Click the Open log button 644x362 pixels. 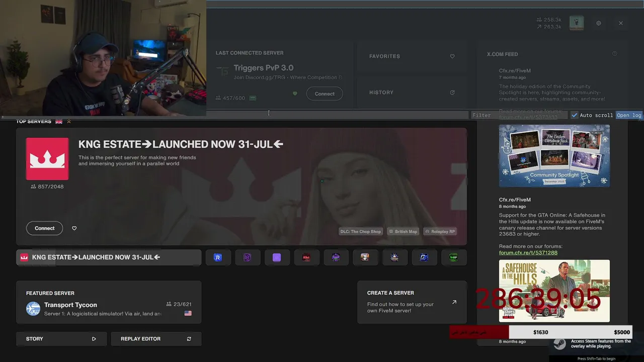(629, 115)
